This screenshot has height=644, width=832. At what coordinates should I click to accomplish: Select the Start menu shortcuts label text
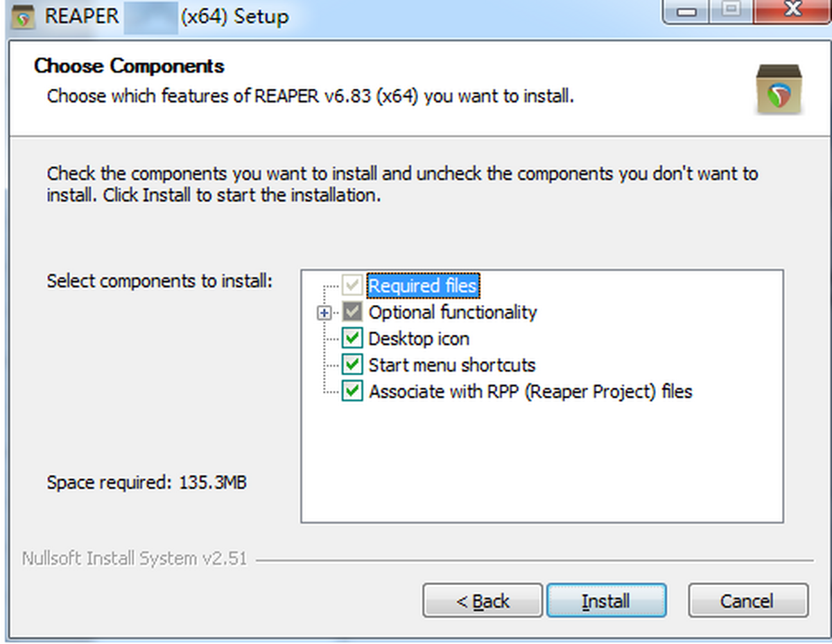[451, 365]
